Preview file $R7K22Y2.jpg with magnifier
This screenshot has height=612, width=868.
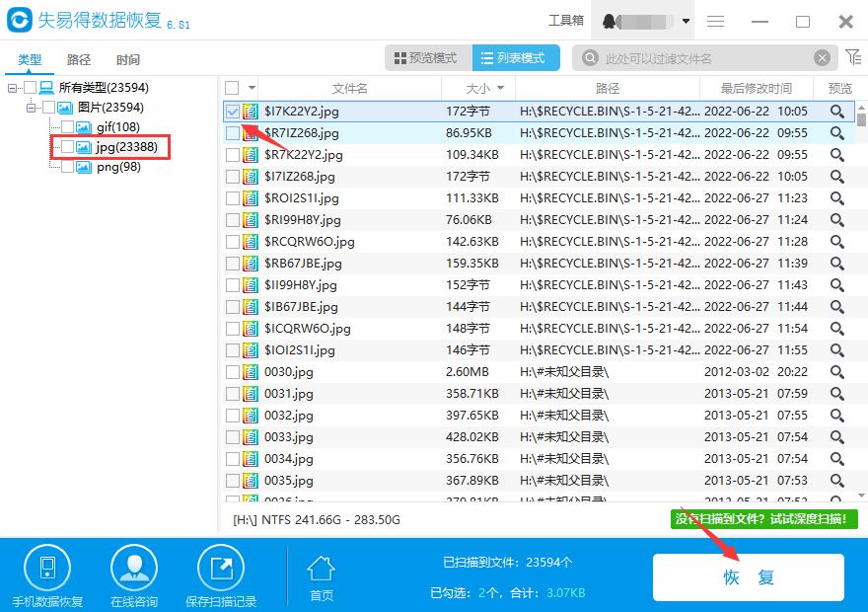pos(837,155)
